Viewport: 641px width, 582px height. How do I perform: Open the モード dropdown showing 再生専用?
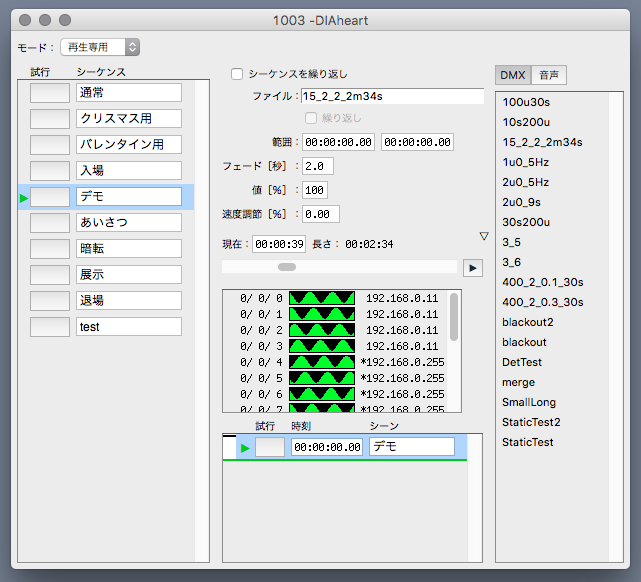pyautogui.click(x=100, y=47)
